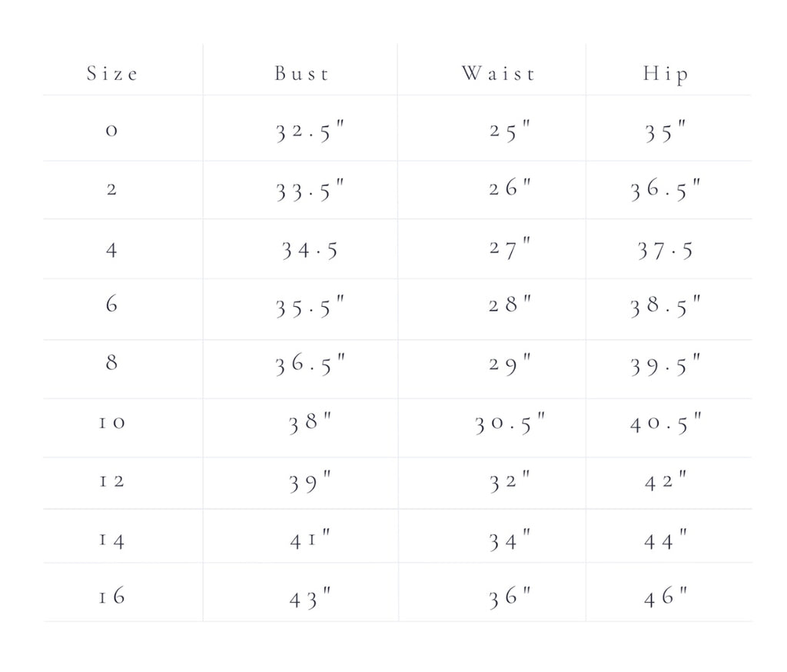Image resolution: width=787 pixels, height=672 pixels.
Task: Click the bust value for size 4
Action: pyautogui.click(x=308, y=251)
